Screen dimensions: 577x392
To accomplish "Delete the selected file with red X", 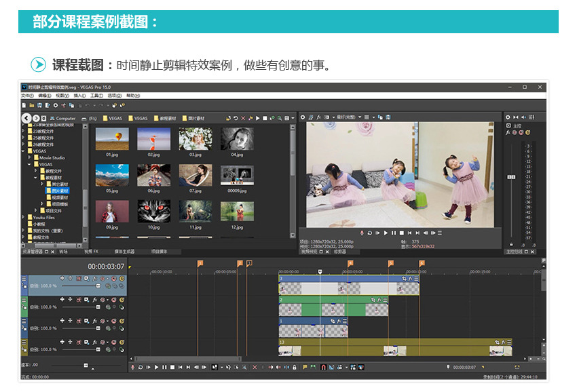I will point(243,118).
